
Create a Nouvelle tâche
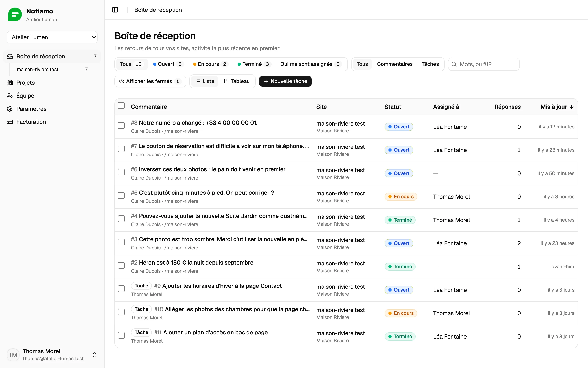(x=285, y=81)
